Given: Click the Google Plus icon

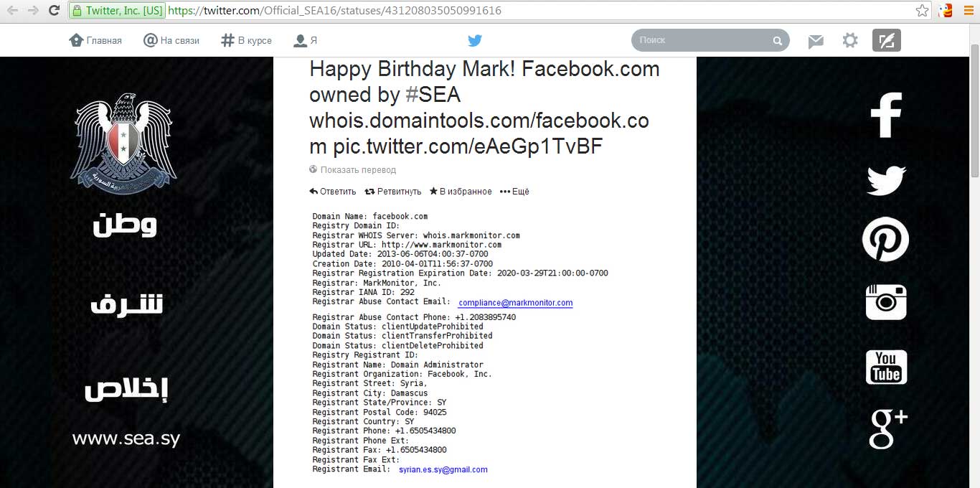Looking at the screenshot, I should (x=888, y=428).
